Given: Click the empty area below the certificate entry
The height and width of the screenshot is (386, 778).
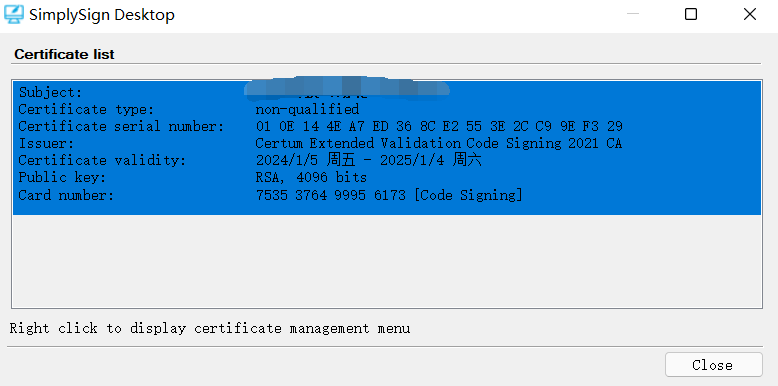Looking at the screenshot, I should (x=387, y=260).
